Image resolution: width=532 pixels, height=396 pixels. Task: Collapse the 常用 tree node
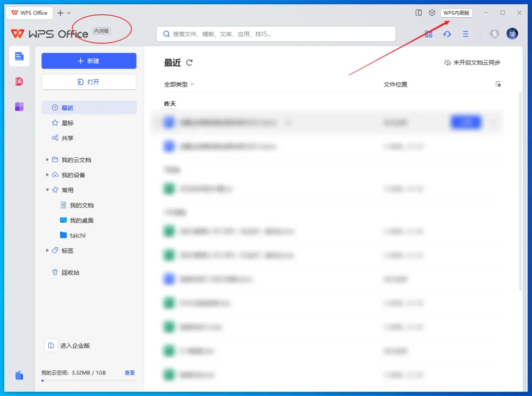(x=47, y=190)
